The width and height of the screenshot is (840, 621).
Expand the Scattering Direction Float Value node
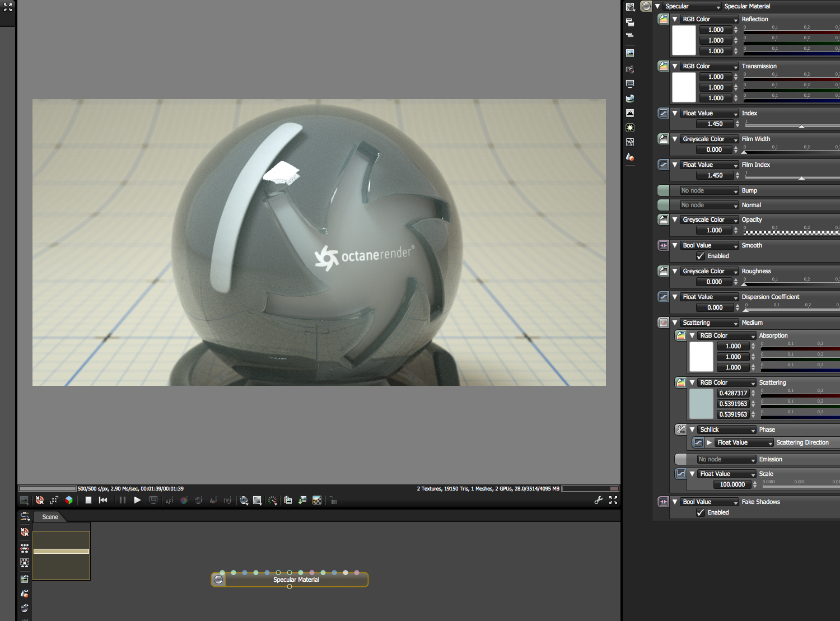click(x=710, y=442)
